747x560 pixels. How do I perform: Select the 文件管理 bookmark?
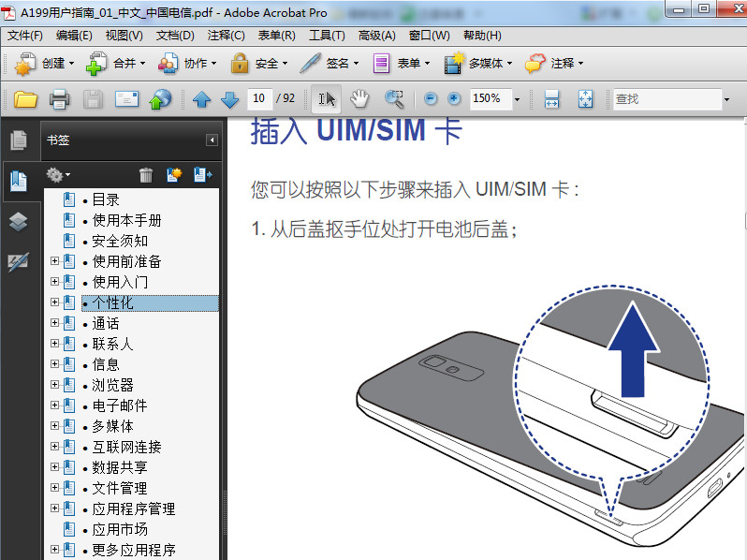pos(120,488)
